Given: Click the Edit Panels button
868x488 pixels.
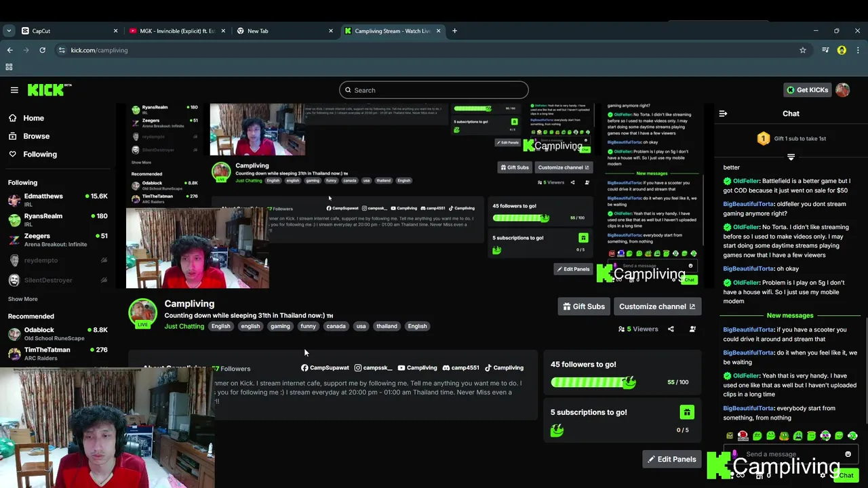Looking at the screenshot, I should point(671,460).
